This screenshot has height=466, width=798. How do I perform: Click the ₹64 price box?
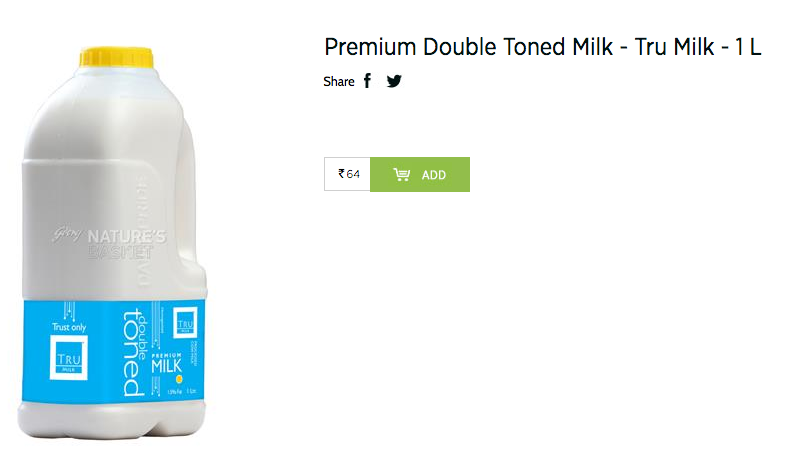click(347, 174)
